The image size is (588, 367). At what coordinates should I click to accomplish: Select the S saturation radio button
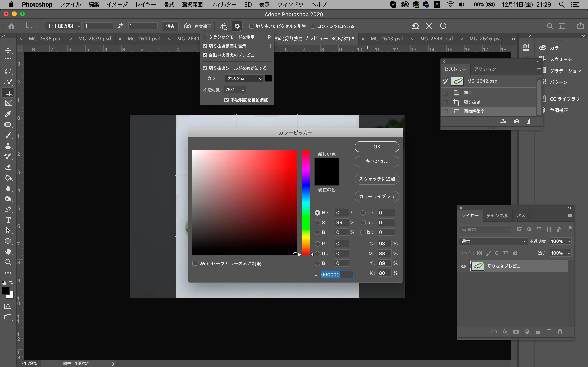(x=317, y=223)
